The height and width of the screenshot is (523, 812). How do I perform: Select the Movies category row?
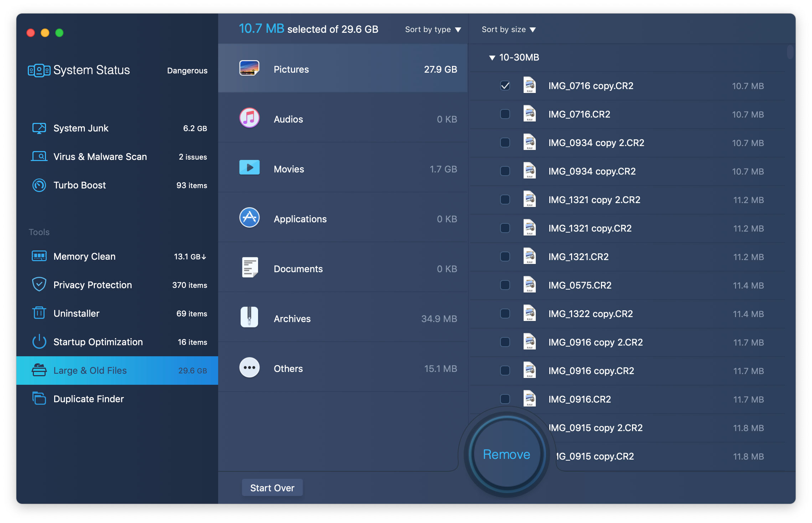coord(343,168)
